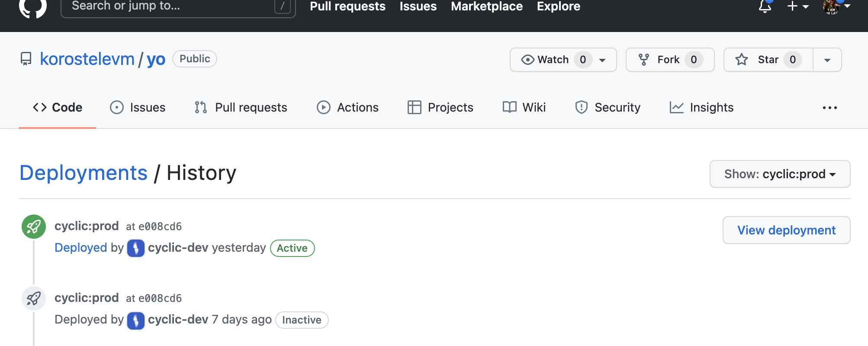The image size is (868, 346).
Task: Open the three-dot more tabs menu
Action: (829, 108)
